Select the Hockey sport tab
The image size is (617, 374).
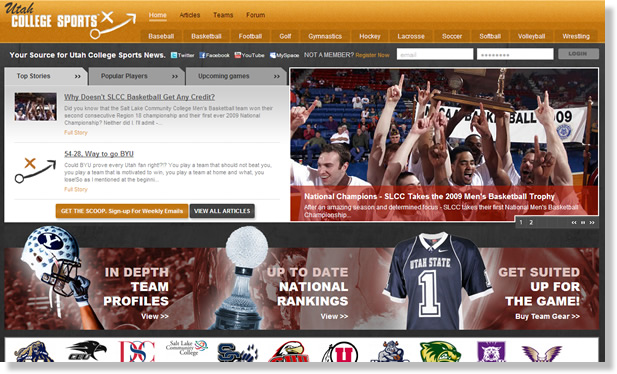click(x=369, y=36)
